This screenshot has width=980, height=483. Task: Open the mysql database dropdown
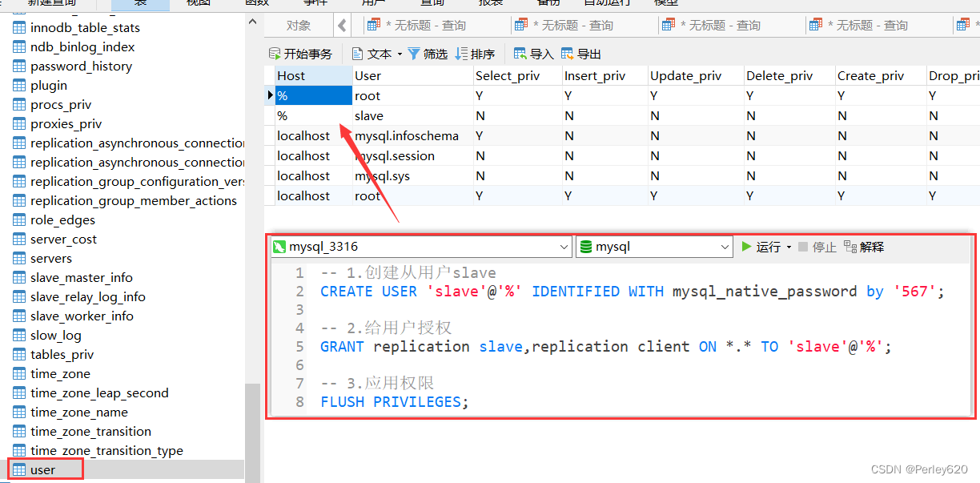point(654,247)
